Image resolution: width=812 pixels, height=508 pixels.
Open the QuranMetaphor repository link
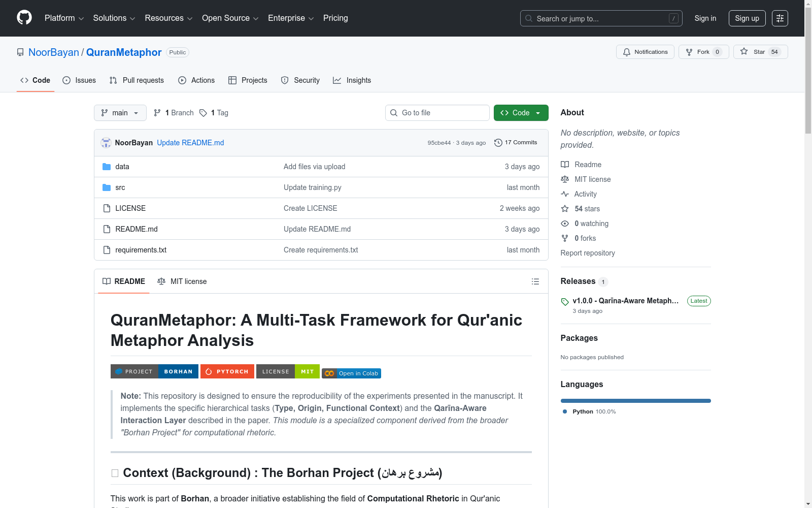(124, 52)
